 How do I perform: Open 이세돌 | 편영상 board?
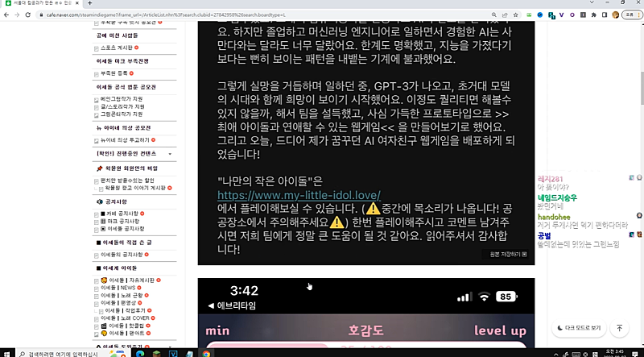tap(118, 303)
